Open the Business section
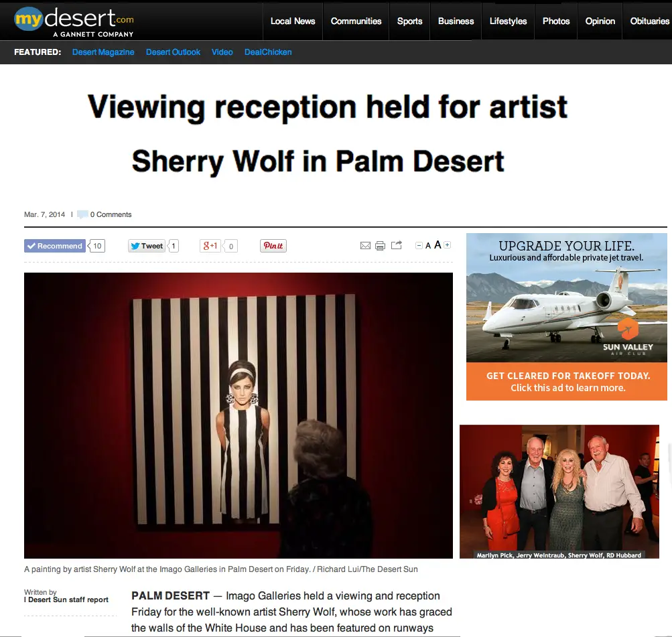 [456, 21]
